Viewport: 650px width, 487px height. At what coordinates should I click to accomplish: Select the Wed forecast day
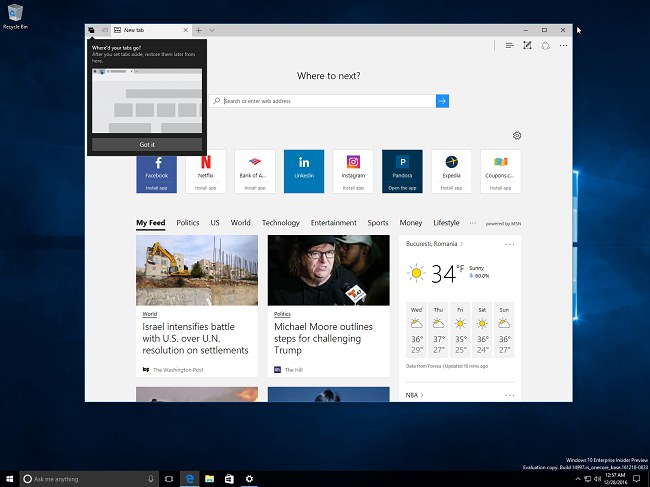coord(417,330)
